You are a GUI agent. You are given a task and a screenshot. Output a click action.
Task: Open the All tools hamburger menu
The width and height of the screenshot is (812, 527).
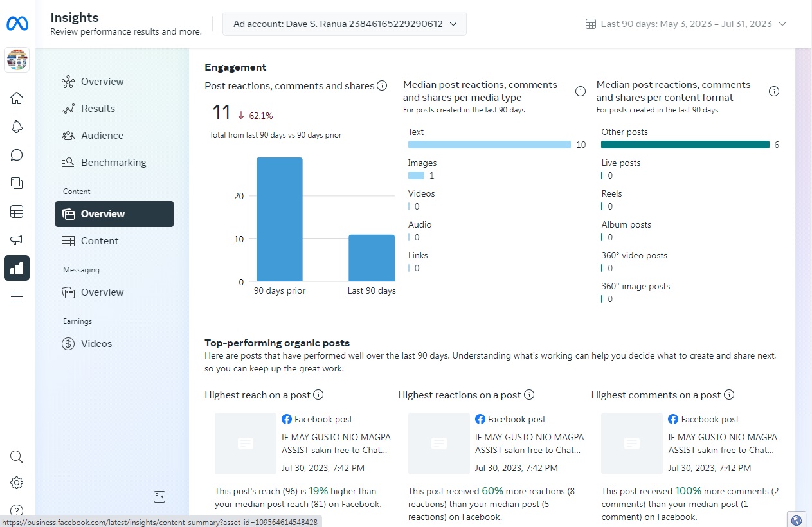(x=17, y=296)
